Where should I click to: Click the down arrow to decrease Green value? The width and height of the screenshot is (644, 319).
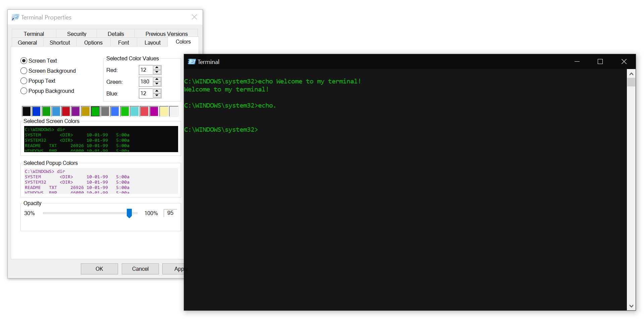(157, 84)
